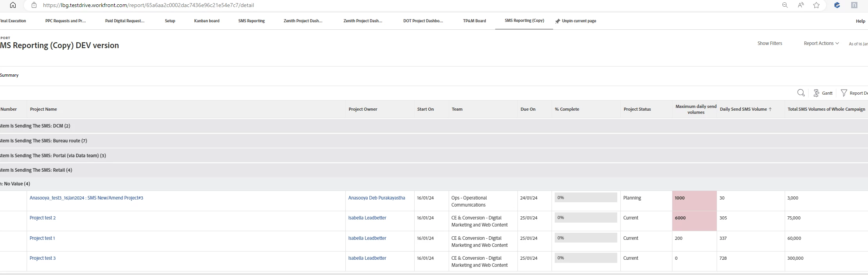Click Project test 2 0% progress bar
This screenshot has width=868, height=275.
click(x=586, y=217)
